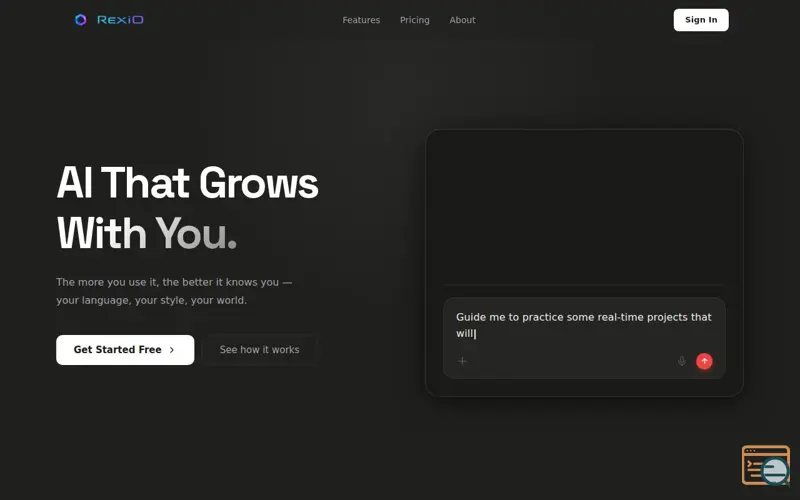The width and height of the screenshot is (800, 500).
Task: Click the REXIO brand wordmark
Action: tap(120, 20)
